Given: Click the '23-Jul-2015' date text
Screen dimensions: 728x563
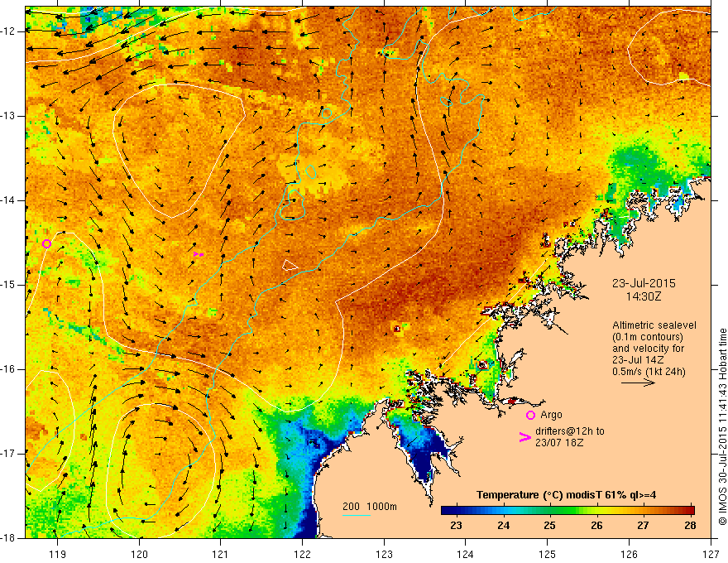Looking at the screenshot, I should (644, 283).
